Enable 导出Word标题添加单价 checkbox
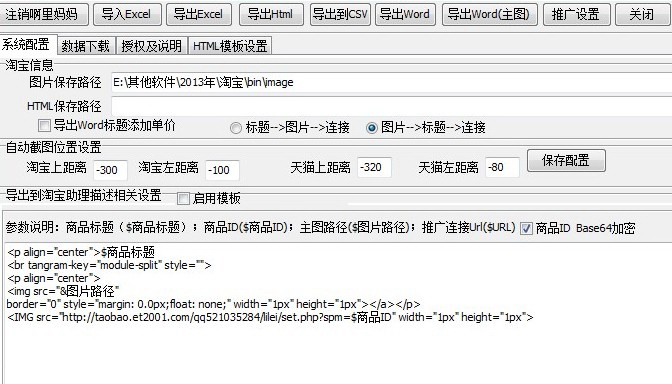 [44, 126]
